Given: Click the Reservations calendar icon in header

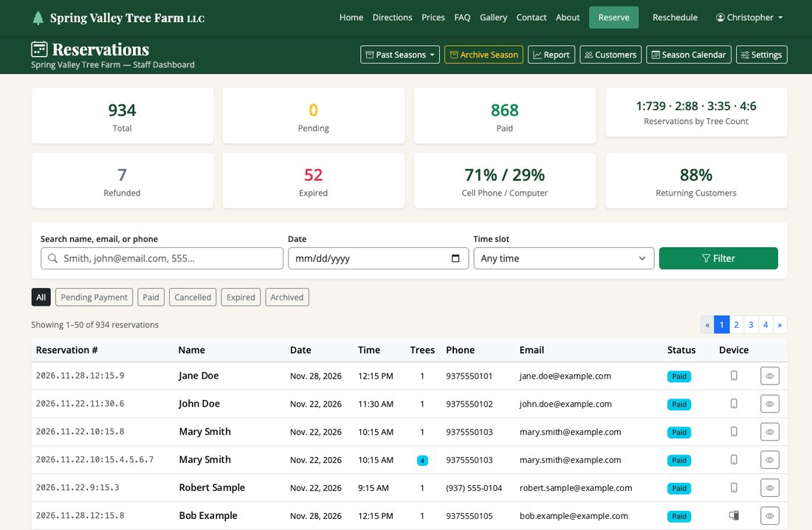Looking at the screenshot, I should click(39, 49).
